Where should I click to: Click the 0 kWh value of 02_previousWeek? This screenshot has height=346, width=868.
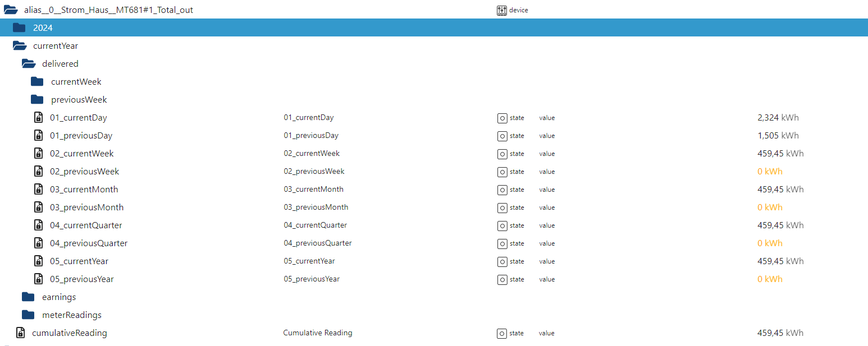770,172
